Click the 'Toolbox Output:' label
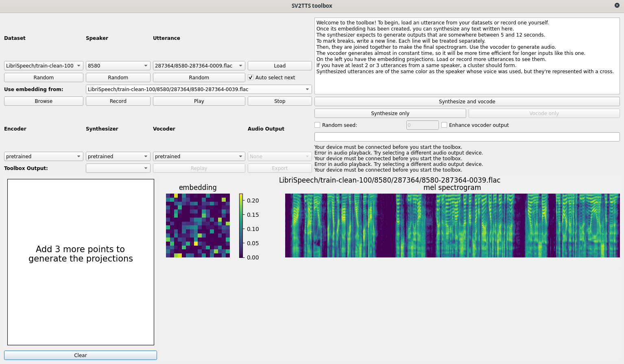This screenshot has height=364, width=624. click(26, 168)
